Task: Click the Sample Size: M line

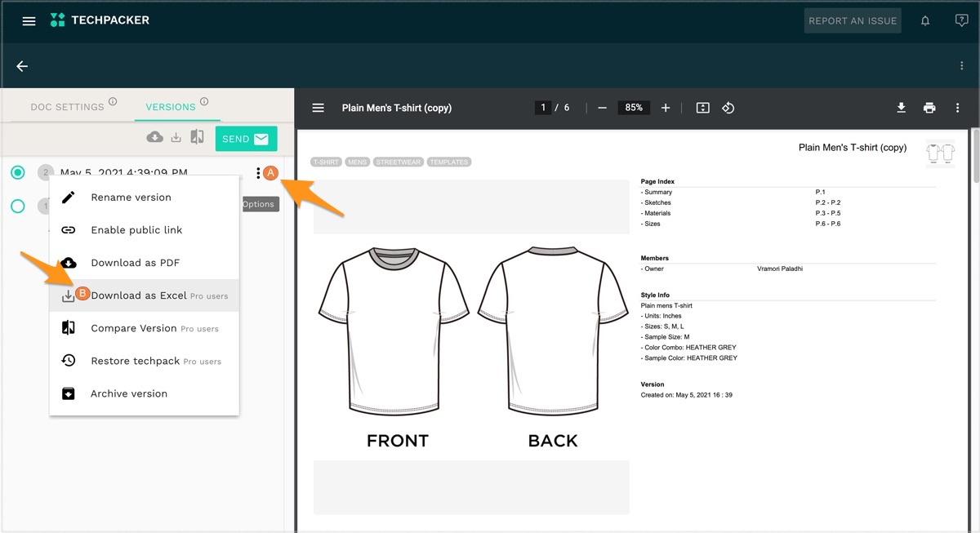Action: pyautogui.click(x=666, y=337)
